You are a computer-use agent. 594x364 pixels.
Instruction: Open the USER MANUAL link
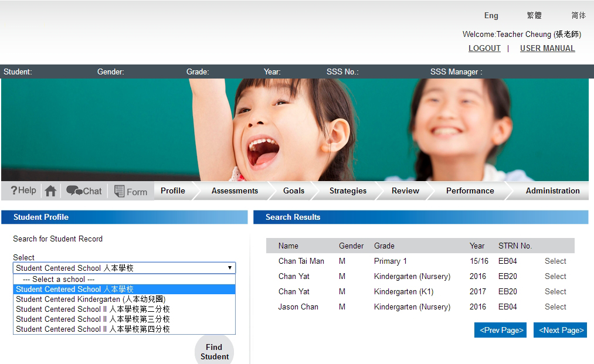(x=548, y=48)
